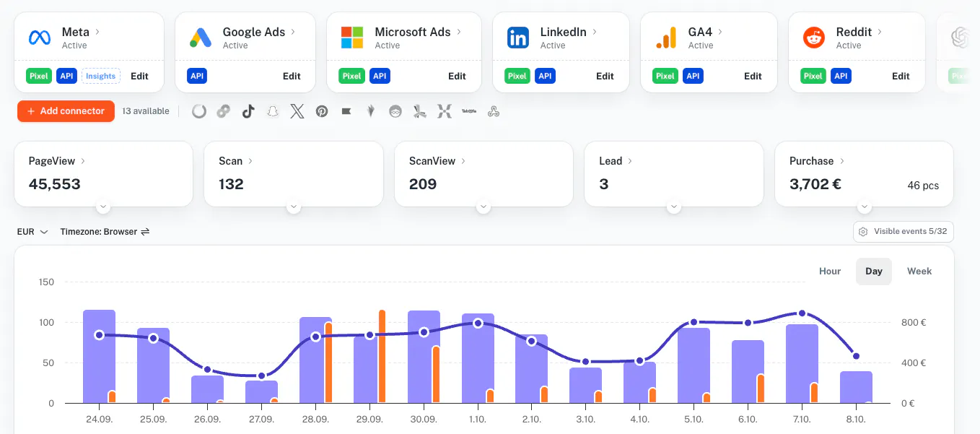Edit the GA4 connector
This screenshot has width=980, height=434.
(x=753, y=76)
